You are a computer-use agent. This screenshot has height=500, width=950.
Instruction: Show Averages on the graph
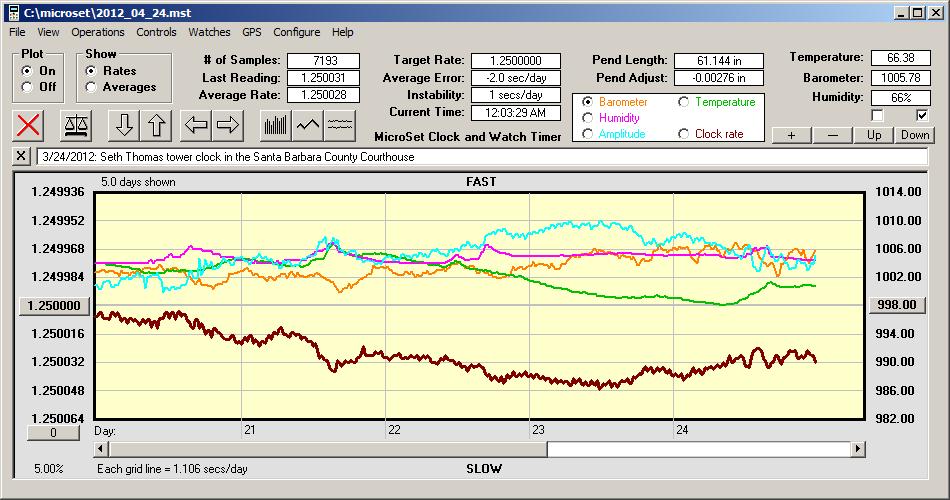[91, 87]
